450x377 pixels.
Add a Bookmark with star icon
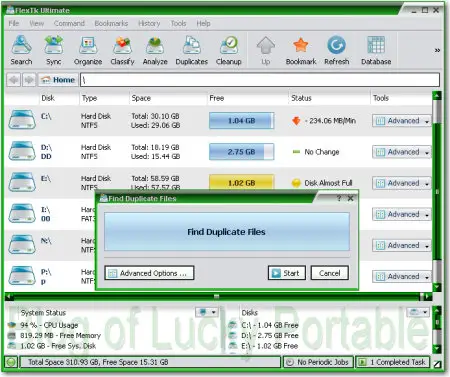click(x=301, y=50)
